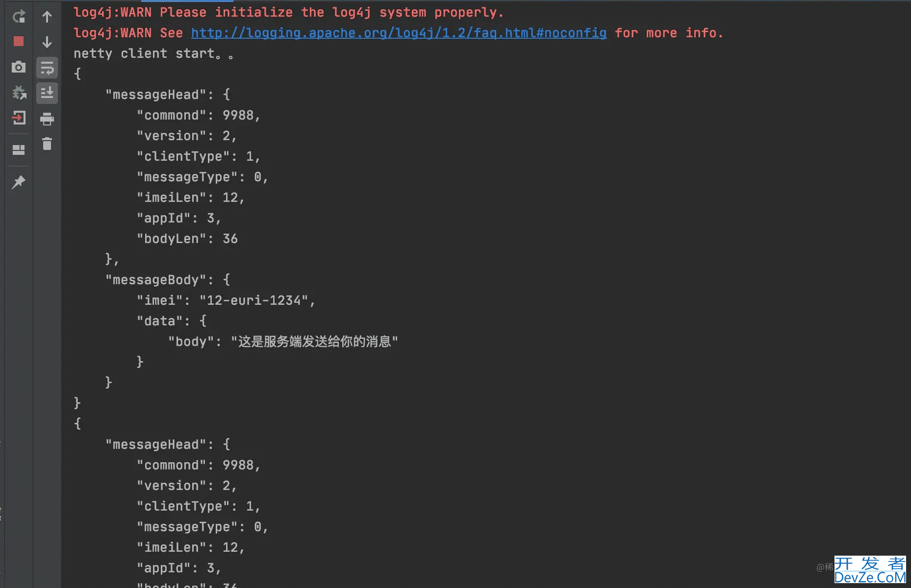The image size is (911, 588).
Task: Toggle scroll to end of console
Action: click(47, 93)
